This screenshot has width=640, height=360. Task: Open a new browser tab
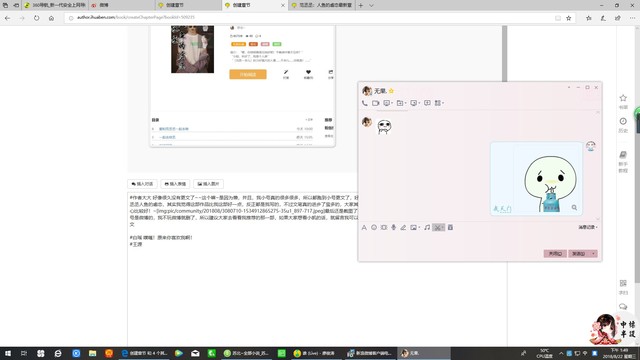(360, 6)
